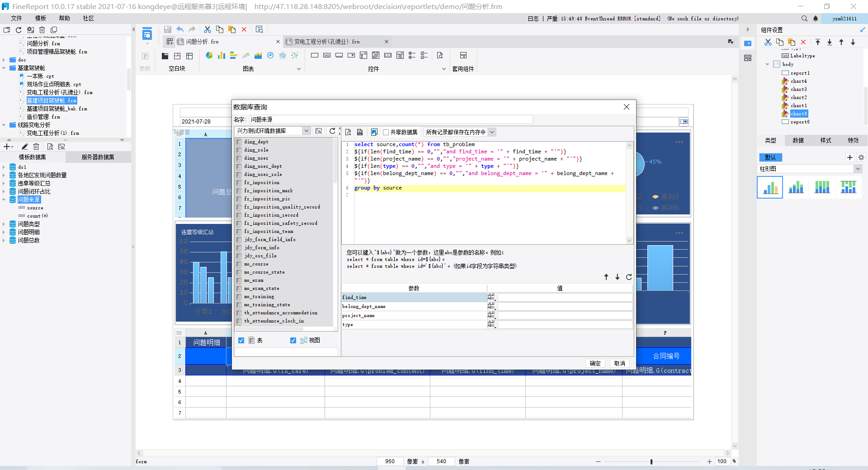The width and height of the screenshot is (868, 470).
Task: Click the 问题明细 dataset in list
Action: pyautogui.click(x=28, y=232)
